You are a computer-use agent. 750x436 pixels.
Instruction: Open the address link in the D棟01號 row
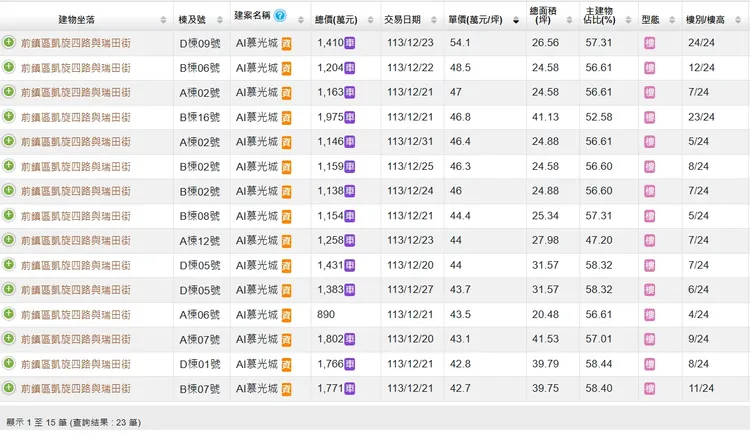pyautogui.click(x=76, y=364)
